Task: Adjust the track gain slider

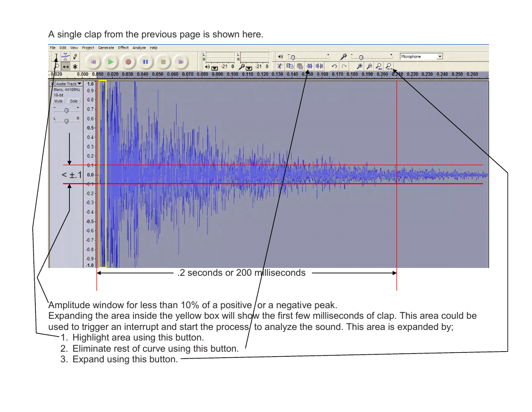Action: 66,110
